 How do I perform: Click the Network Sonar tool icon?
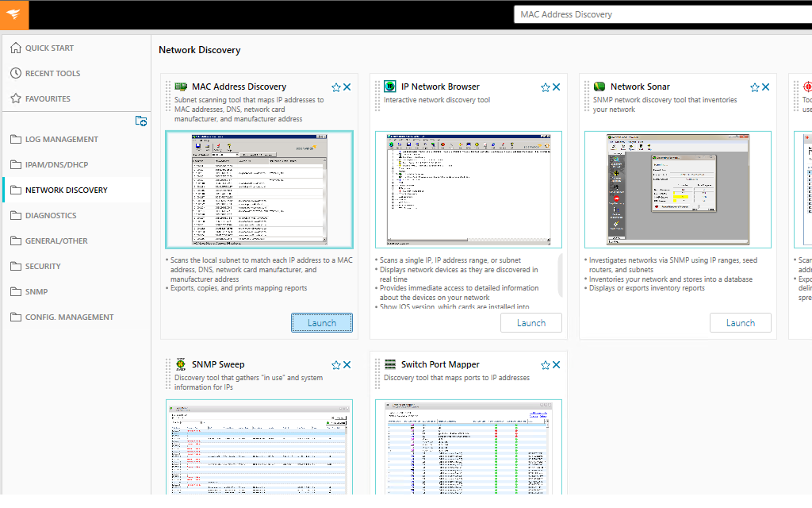[x=599, y=87]
